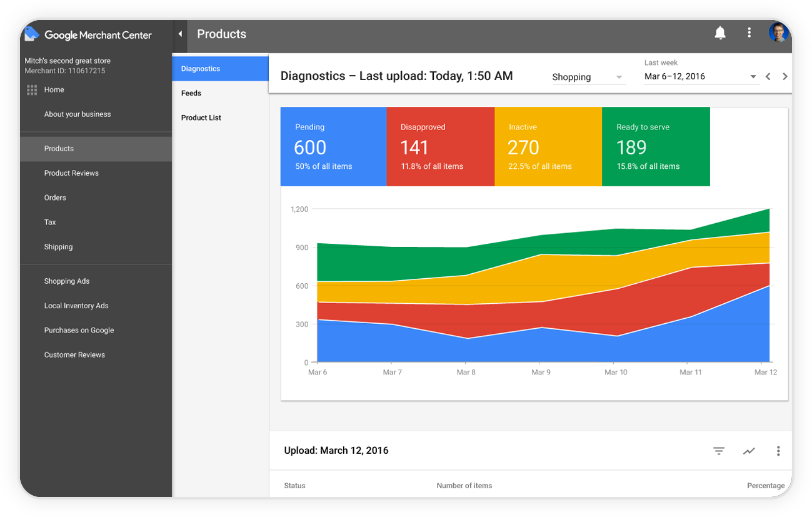Open the Shipping settings page
The width and height of the screenshot is (812, 517).
(58, 246)
